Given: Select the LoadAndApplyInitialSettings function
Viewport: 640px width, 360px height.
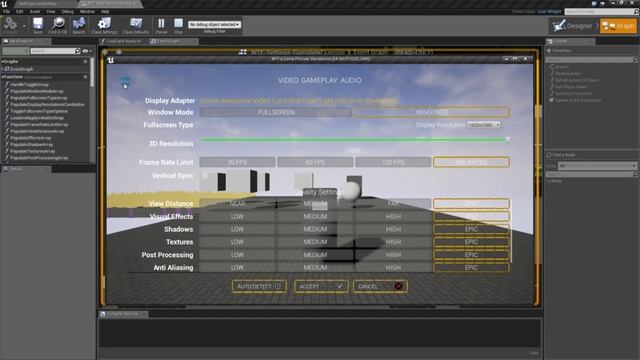Looking at the screenshot, I should pos(36,118).
